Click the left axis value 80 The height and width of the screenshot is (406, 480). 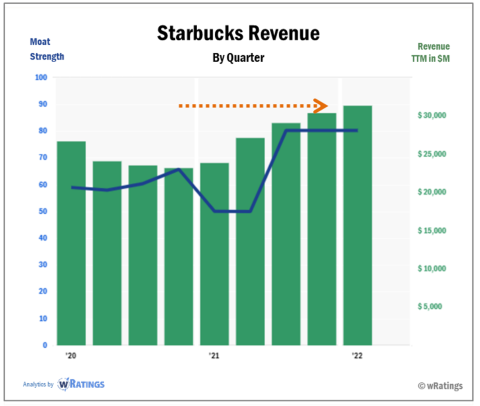(43, 131)
